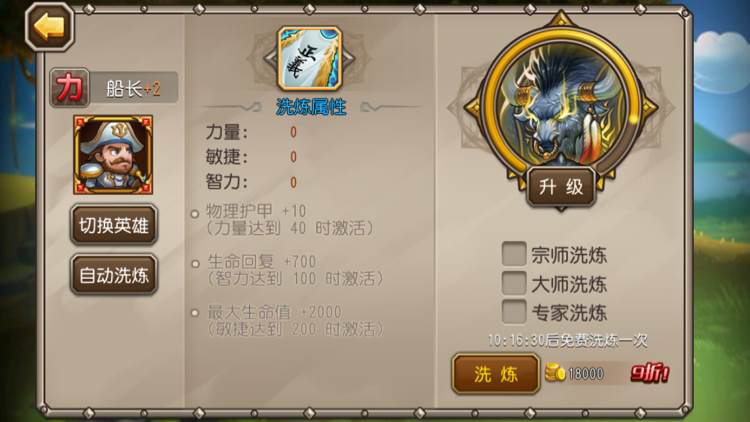This screenshot has width=750, height=422.
Task: Select the 最大生命值 +2000 bonus bullet
Action: pyautogui.click(x=195, y=313)
